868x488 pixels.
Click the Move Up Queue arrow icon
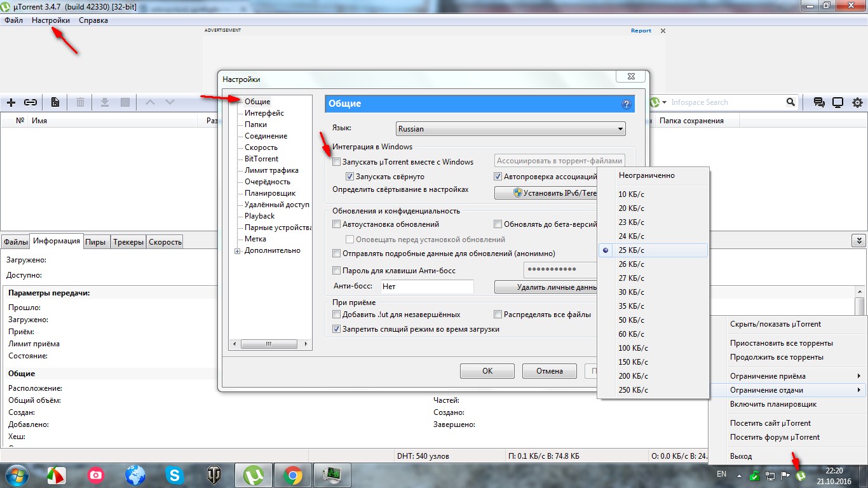pos(150,102)
